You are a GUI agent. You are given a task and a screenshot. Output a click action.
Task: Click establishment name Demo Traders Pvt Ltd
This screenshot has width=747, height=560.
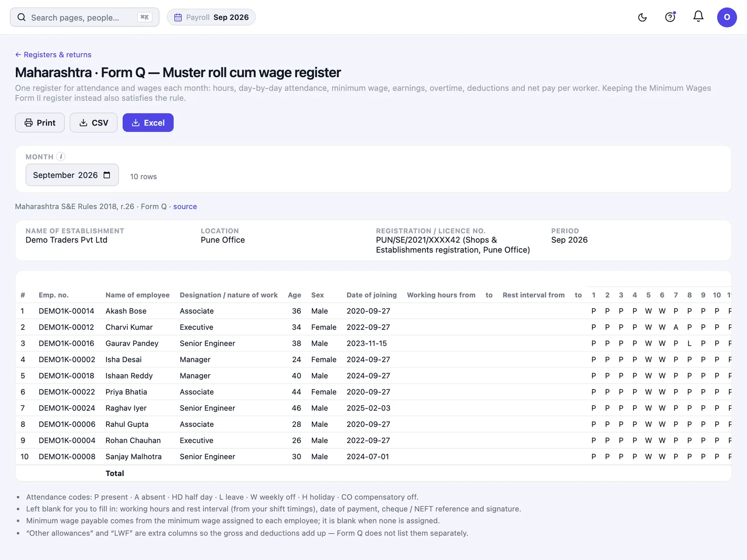(66, 240)
